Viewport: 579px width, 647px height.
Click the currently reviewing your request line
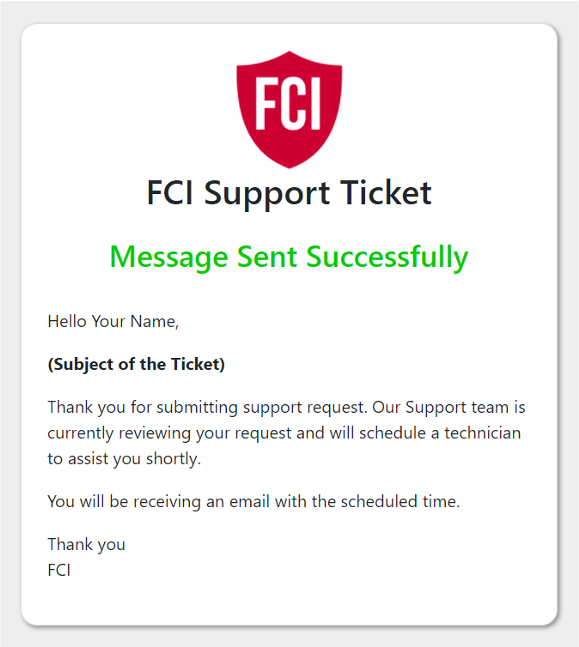coord(284,433)
